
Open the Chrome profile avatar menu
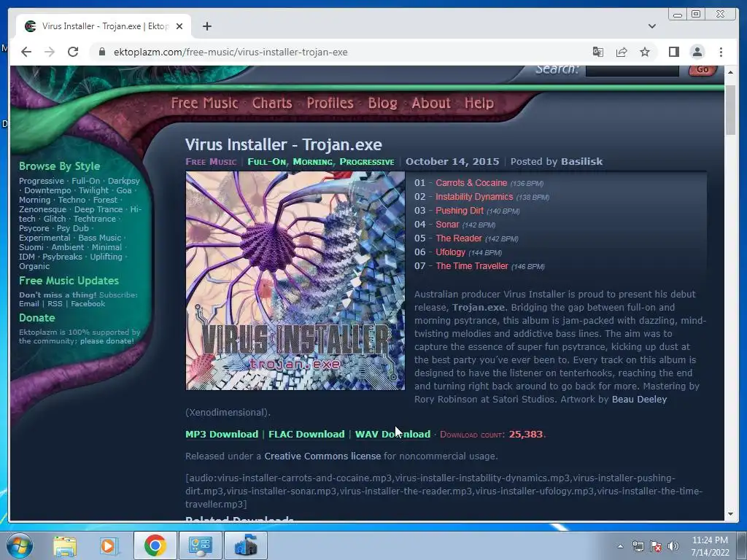(x=697, y=52)
